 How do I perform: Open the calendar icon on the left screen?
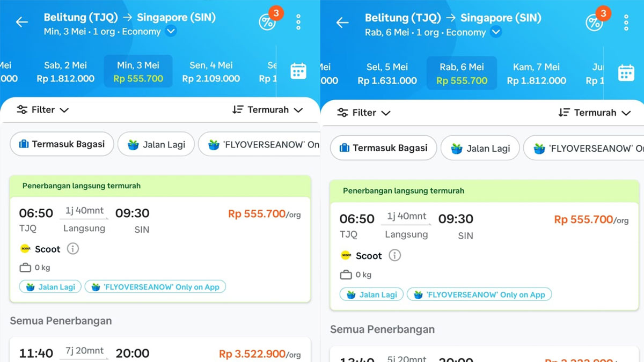point(298,71)
